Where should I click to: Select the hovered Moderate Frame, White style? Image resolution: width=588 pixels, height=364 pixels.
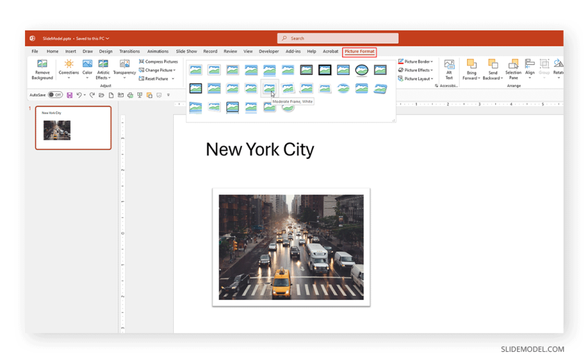[269, 88]
